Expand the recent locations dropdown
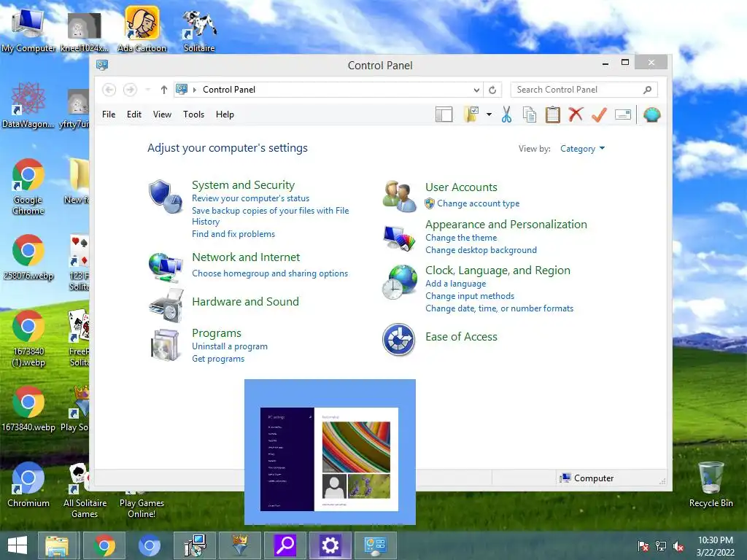747x560 pixels. click(147, 90)
